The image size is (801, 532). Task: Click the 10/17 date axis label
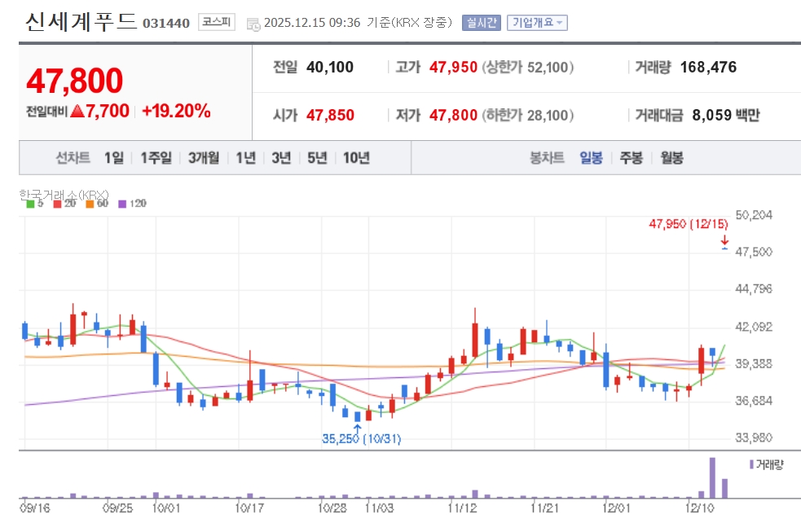[x=249, y=508]
